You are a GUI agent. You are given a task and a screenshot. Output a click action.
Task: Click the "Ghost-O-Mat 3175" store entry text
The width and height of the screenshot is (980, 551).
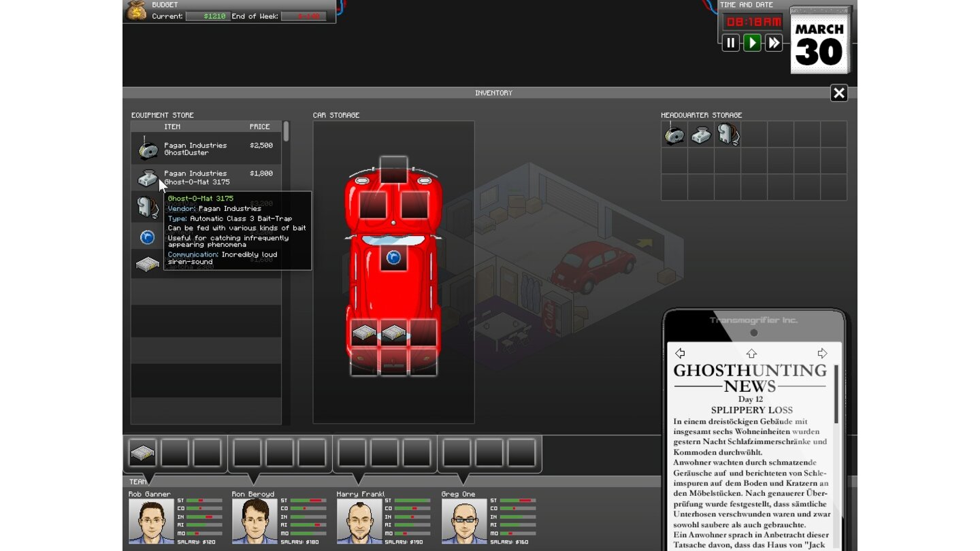click(x=197, y=182)
